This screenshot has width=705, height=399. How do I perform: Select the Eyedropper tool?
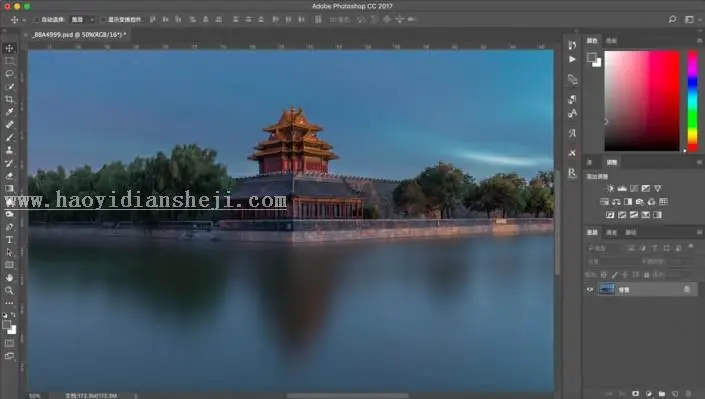tap(9, 112)
